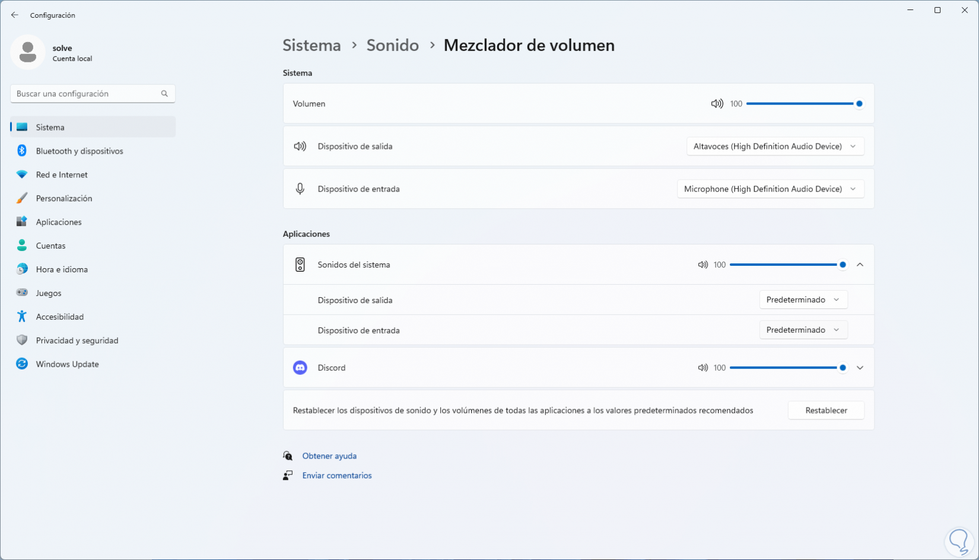
Task: Click the back arrow in Configuración
Action: [x=15, y=15]
